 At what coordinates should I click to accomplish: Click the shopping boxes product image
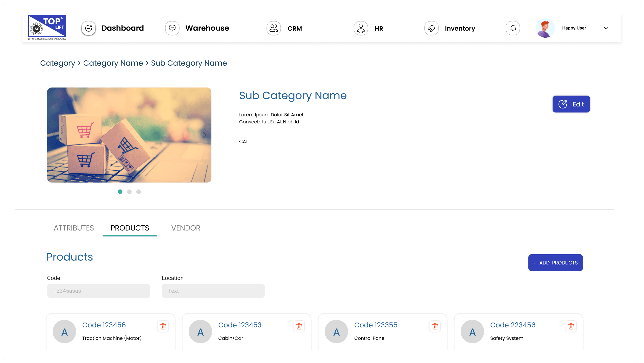[129, 135]
